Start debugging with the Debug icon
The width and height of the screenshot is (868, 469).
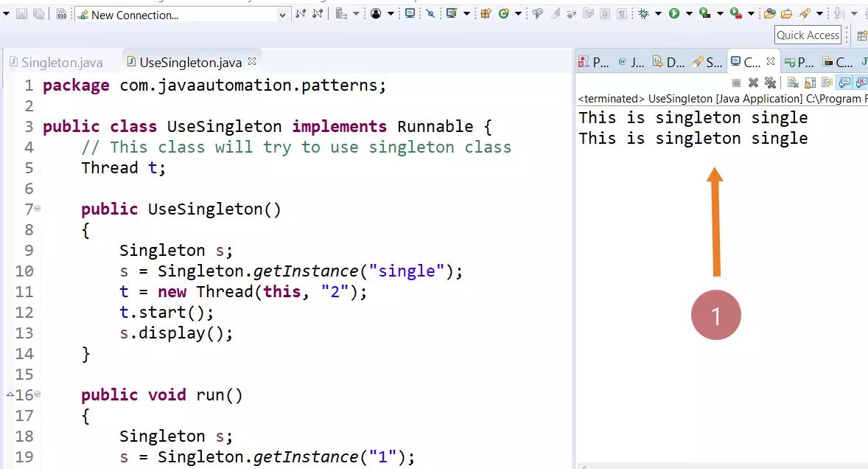(644, 14)
